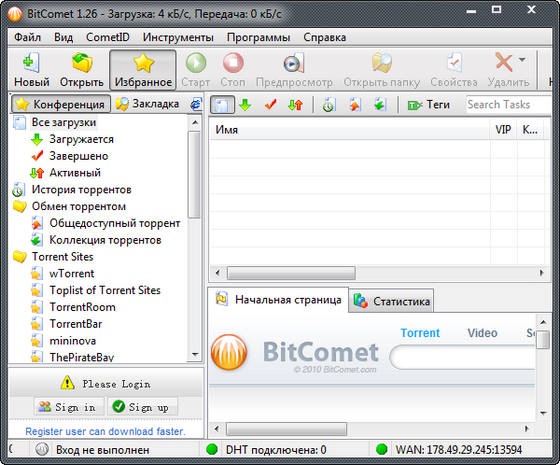This screenshot has height=465, width=560.
Task: Click the torrent history clock icon in filter bar
Action: coord(328,105)
